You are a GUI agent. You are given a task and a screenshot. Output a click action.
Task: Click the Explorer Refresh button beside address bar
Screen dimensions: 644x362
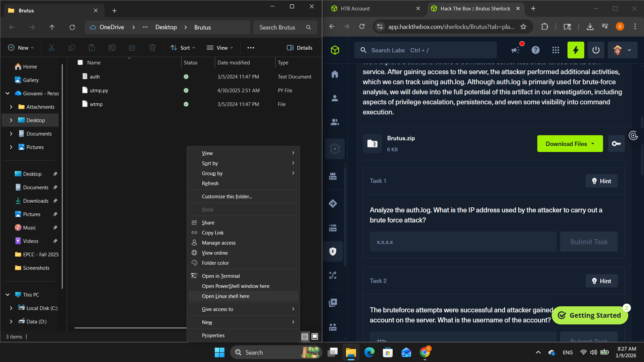pos(72,27)
